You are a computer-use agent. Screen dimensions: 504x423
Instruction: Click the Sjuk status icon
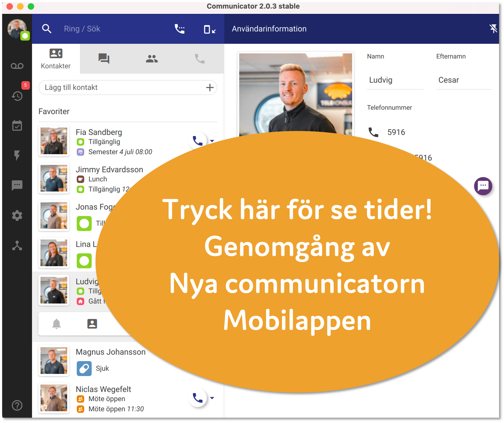(x=84, y=368)
